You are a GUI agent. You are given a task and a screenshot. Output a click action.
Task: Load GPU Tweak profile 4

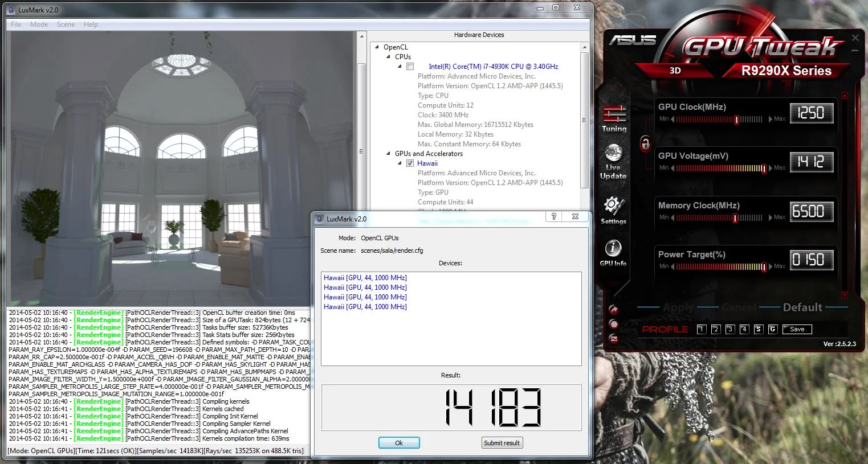[744, 329]
